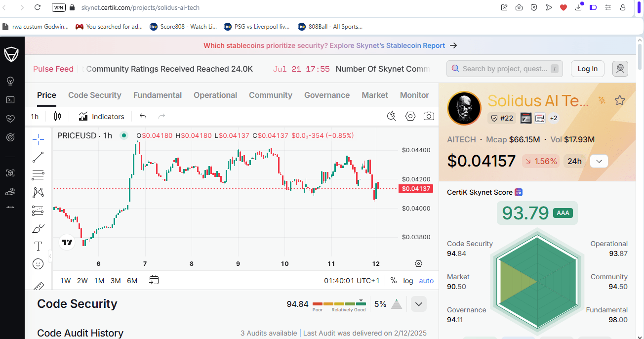The image size is (644, 339).
Task: Switch to the Fundamental tab
Action: pos(158,95)
